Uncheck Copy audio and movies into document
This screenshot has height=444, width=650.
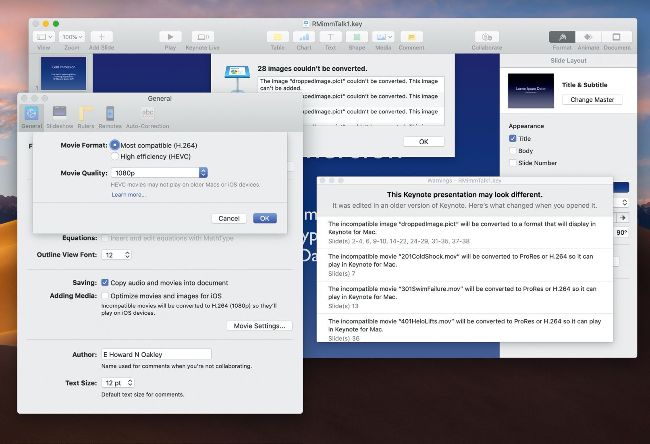[104, 283]
